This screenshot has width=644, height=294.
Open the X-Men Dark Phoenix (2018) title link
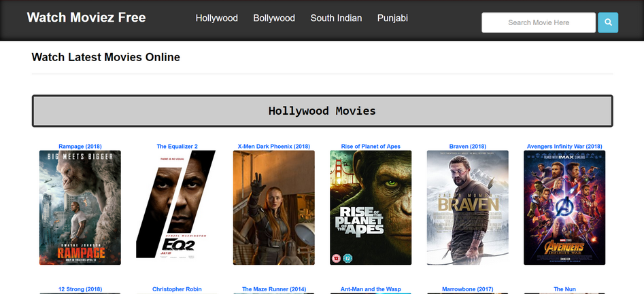coord(274,147)
